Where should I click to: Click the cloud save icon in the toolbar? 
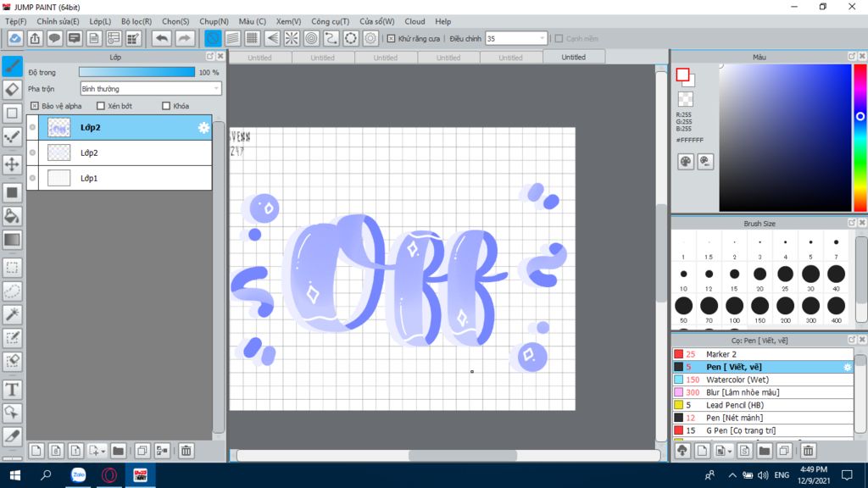pos(15,38)
